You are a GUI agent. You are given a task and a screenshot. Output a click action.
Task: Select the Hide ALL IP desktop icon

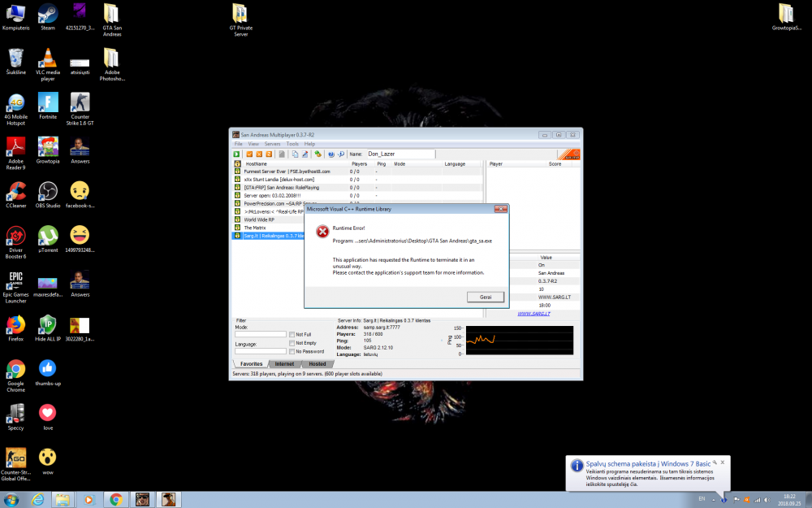click(48, 328)
